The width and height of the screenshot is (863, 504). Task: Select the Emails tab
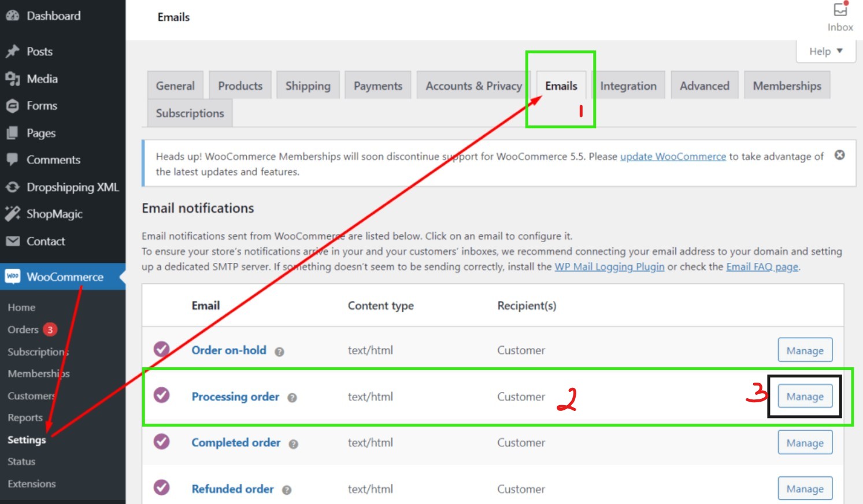pos(561,86)
